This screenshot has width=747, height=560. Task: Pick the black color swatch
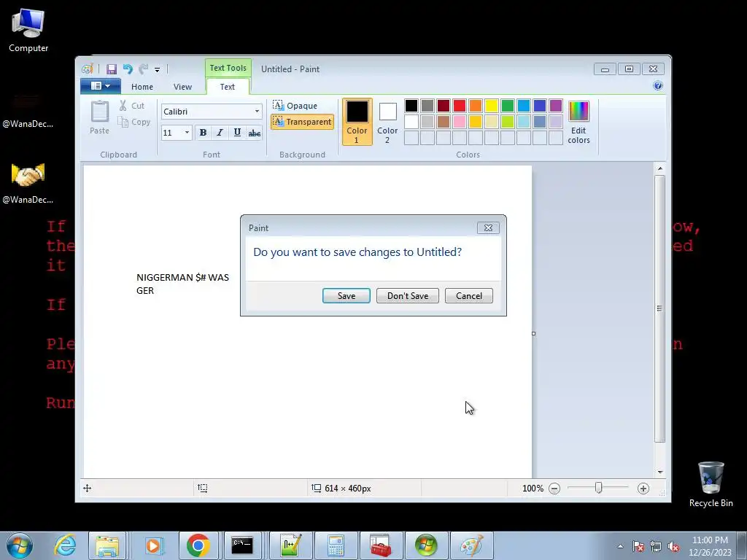click(x=411, y=106)
